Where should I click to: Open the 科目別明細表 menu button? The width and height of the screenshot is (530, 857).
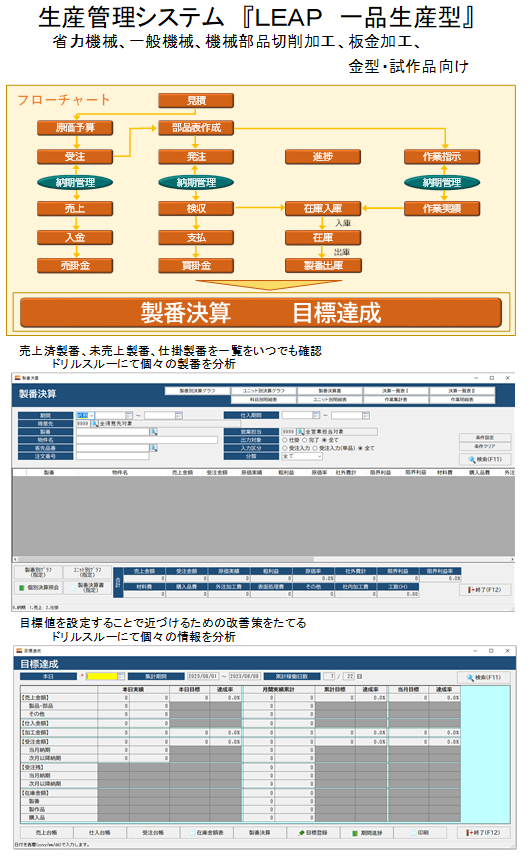pos(264,400)
